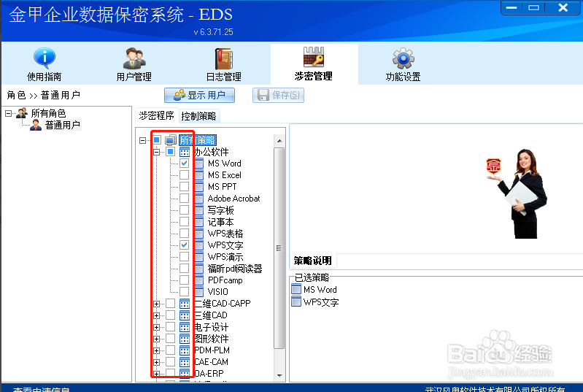Check the 记事本 checkbox
The height and width of the screenshot is (392, 583).
click(184, 222)
